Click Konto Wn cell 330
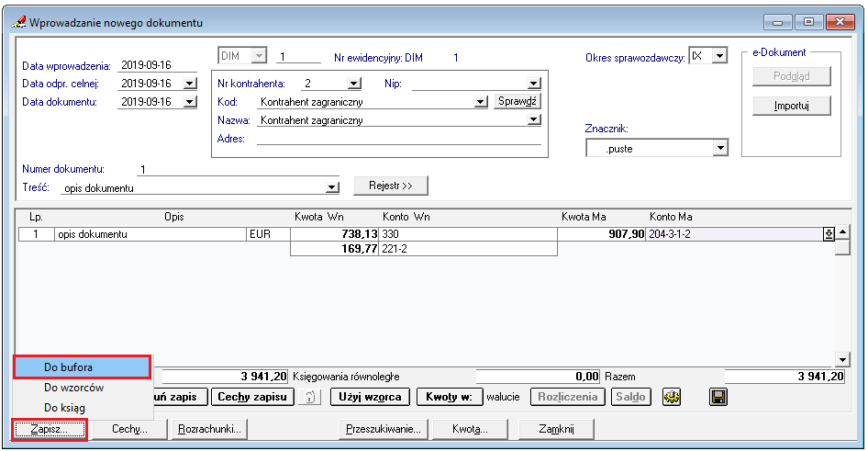 (x=468, y=234)
